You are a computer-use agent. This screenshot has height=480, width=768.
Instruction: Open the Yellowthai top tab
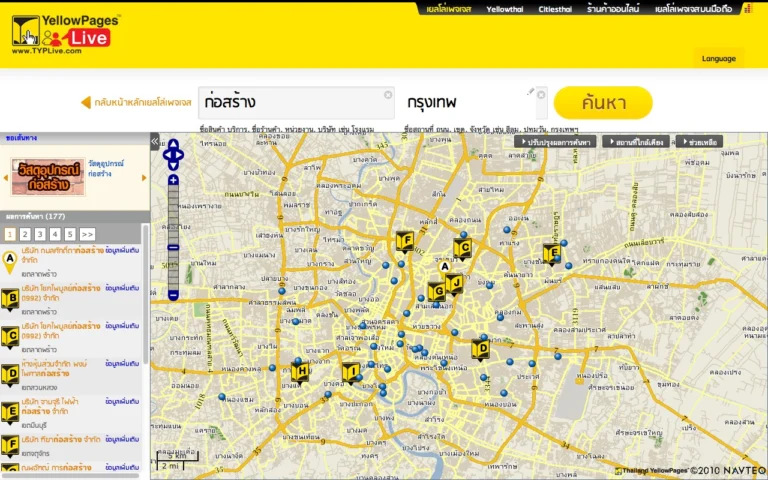coord(504,9)
